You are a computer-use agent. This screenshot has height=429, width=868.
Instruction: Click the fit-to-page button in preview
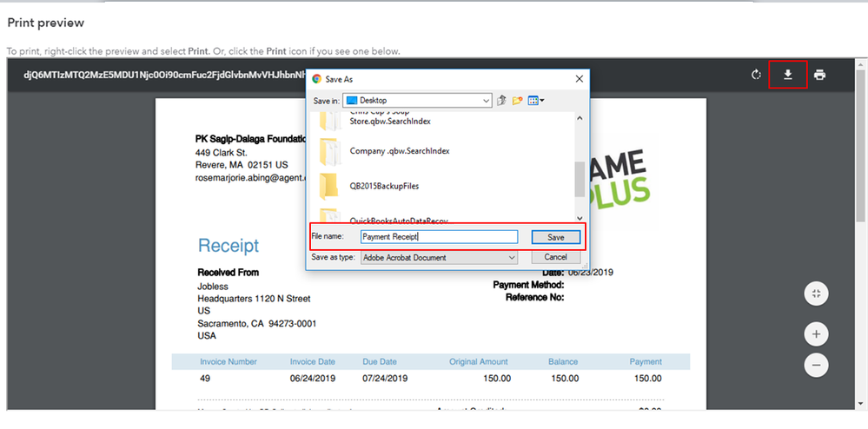coord(816,294)
